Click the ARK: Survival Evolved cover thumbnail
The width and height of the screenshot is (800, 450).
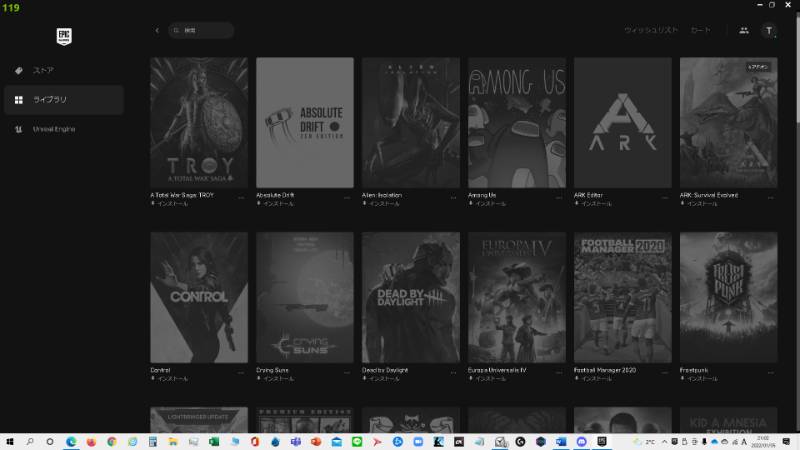pyautogui.click(x=729, y=122)
